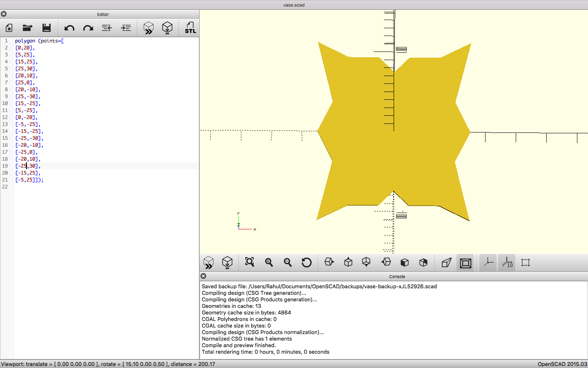Indent code using the indent icon
The height and width of the screenshot is (368, 588).
pos(126,28)
